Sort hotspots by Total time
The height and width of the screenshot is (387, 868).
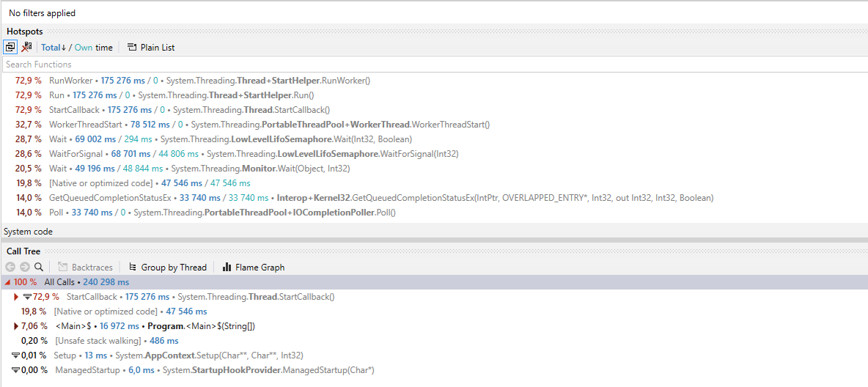54,48
